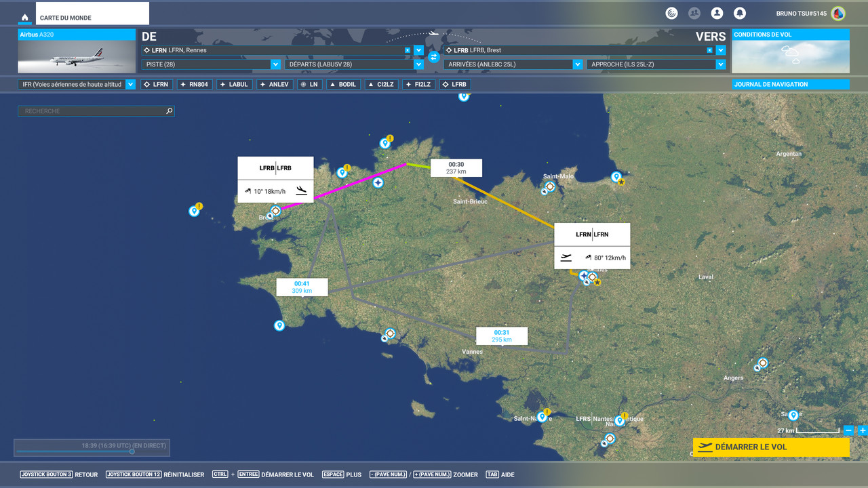The image size is (868, 488).
Task: Open the IFR high-altitude airways dropdown
Action: [77, 85]
